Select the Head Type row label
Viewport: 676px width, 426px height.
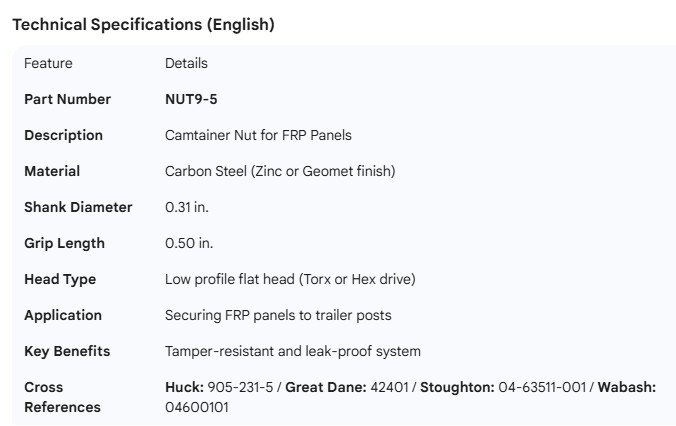coord(60,279)
